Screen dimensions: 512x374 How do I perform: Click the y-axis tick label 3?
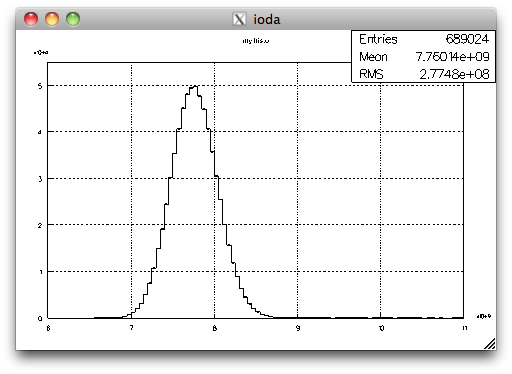pyautogui.click(x=40, y=179)
